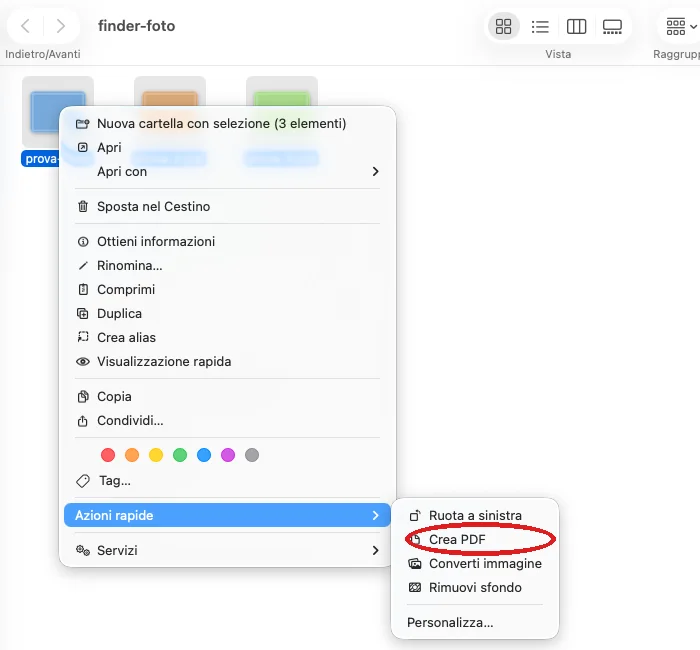This screenshot has width=700, height=650.
Task: Choose Ruota a sinistra
Action: click(475, 516)
